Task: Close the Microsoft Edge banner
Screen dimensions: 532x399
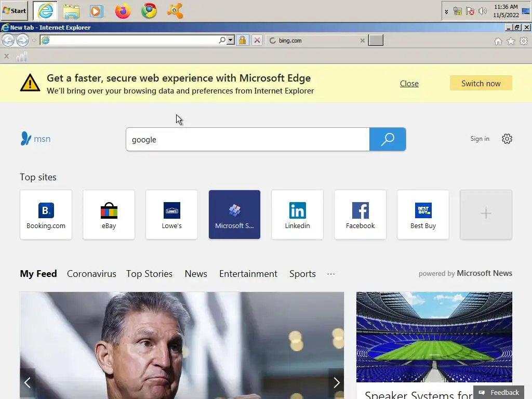Action: pyautogui.click(x=409, y=84)
